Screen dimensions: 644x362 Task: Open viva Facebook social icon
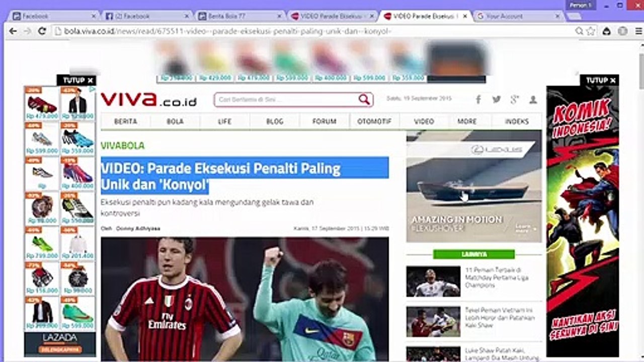pos(478,100)
